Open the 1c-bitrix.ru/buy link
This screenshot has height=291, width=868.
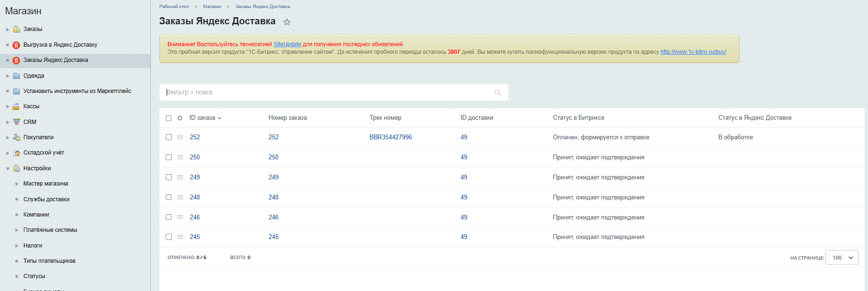[693, 52]
